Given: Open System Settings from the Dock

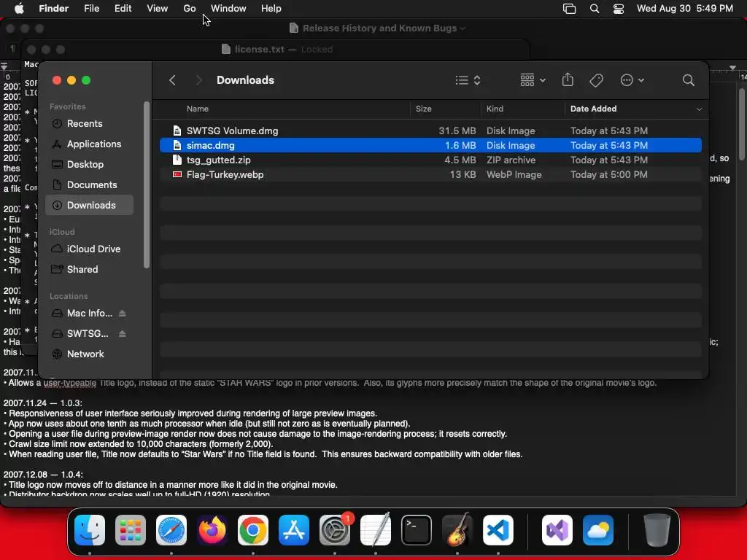Looking at the screenshot, I should pyautogui.click(x=335, y=530).
